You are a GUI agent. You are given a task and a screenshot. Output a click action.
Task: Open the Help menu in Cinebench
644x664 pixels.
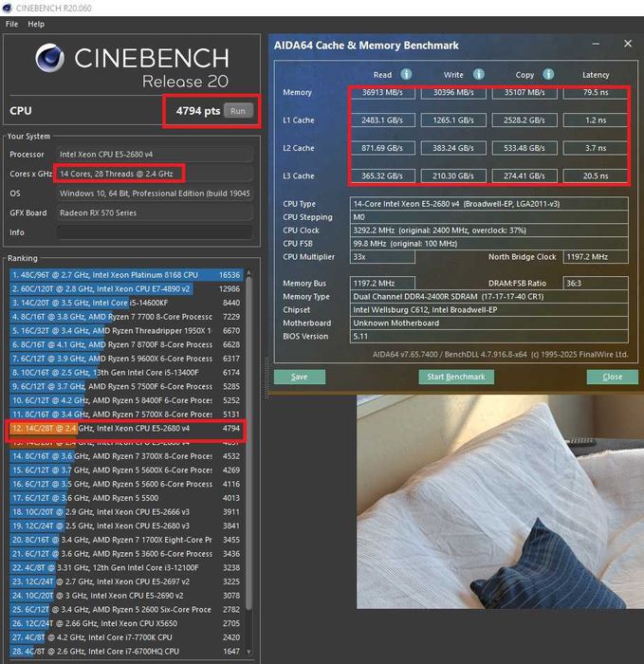click(x=36, y=24)
